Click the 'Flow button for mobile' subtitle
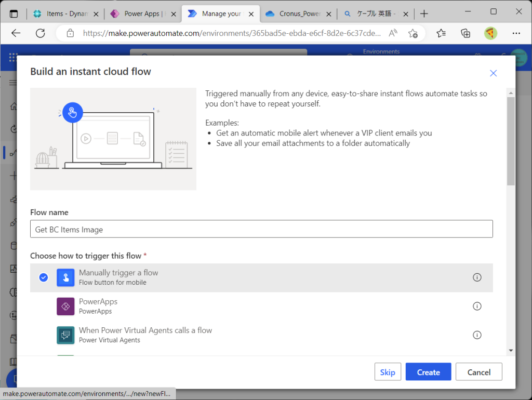The width and height of the screenshot is (532, 400). (x=113, y=282)
